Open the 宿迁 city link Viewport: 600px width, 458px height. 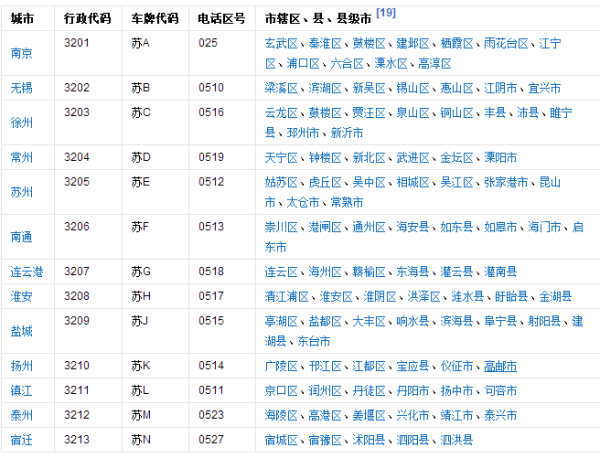(x=21, y=440)
